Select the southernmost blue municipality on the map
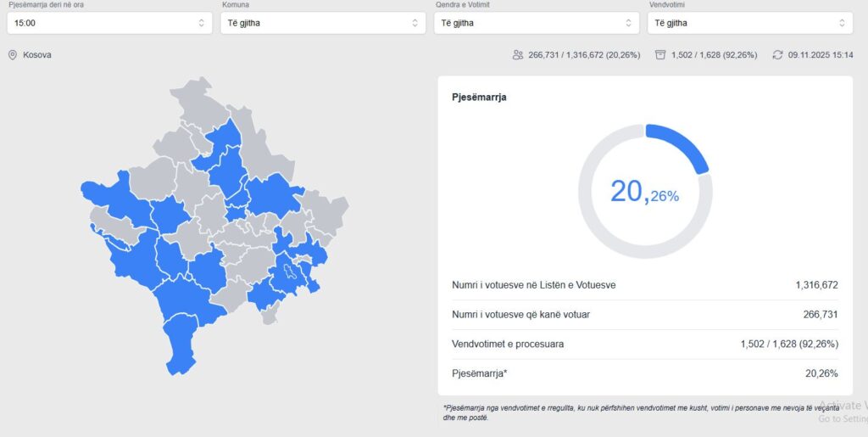 [x=181, y=346]
